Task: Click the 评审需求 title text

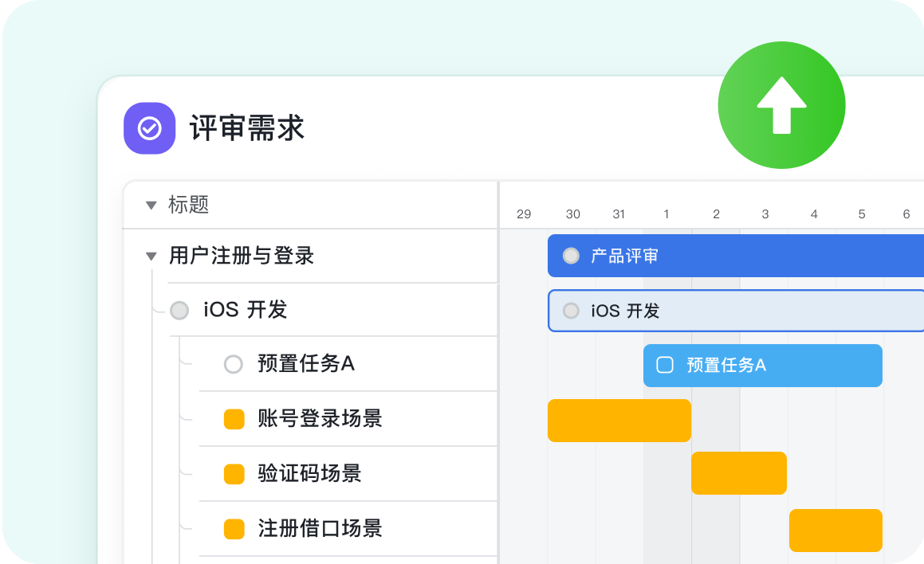Action: tap(247, 128)
